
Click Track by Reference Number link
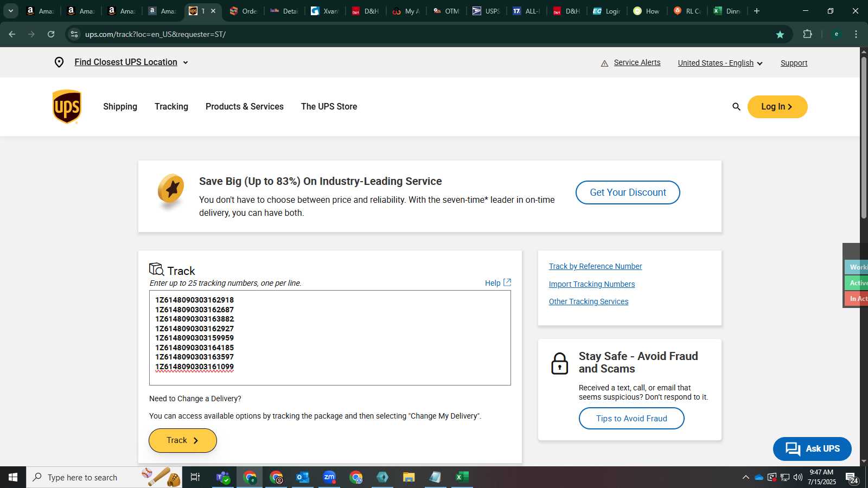596,266
